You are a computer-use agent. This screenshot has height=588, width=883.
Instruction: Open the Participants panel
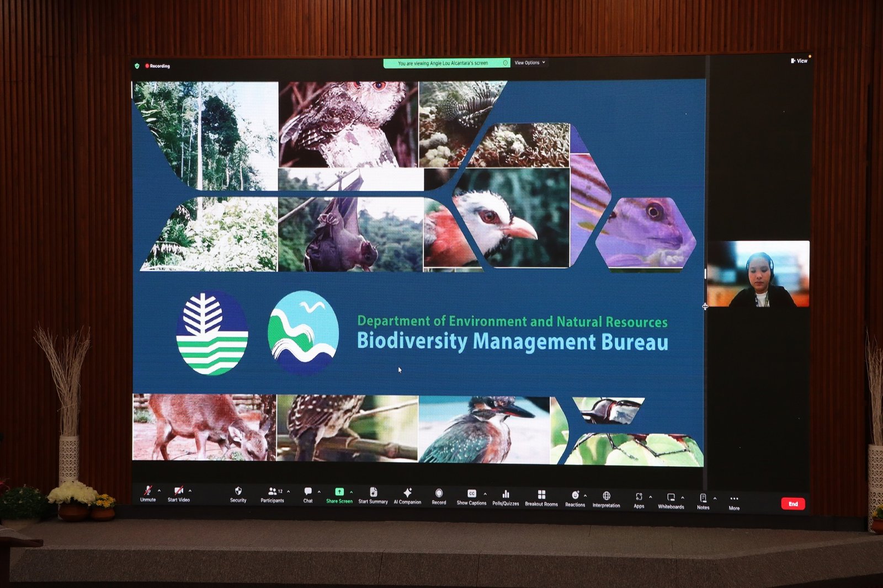(272, 493)
